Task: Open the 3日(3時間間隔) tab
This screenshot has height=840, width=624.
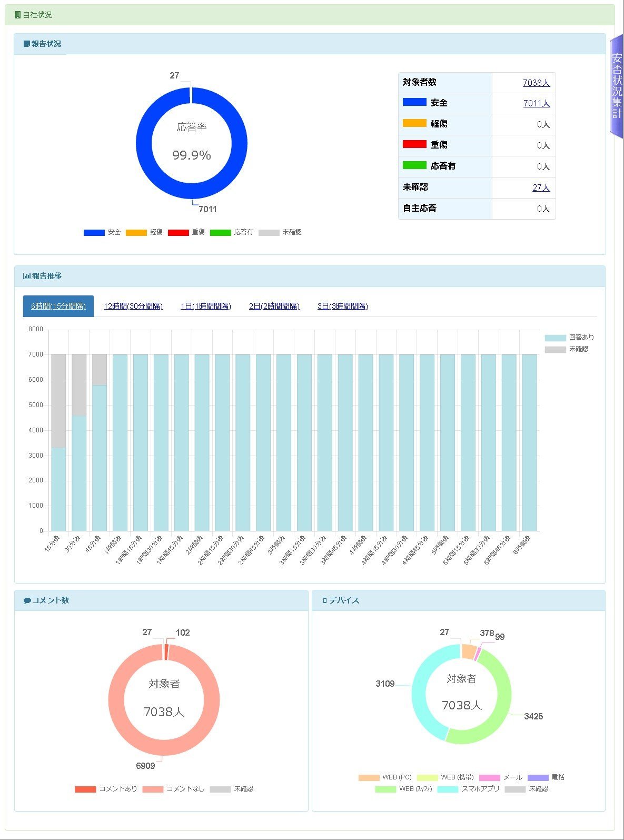Action: pos(343,306)
